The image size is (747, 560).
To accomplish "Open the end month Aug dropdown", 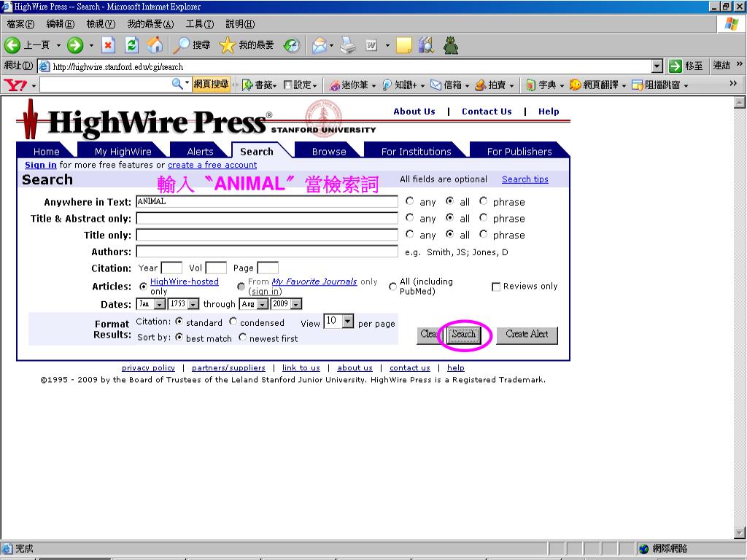I will pyautogui.click(x=254, y=304).
